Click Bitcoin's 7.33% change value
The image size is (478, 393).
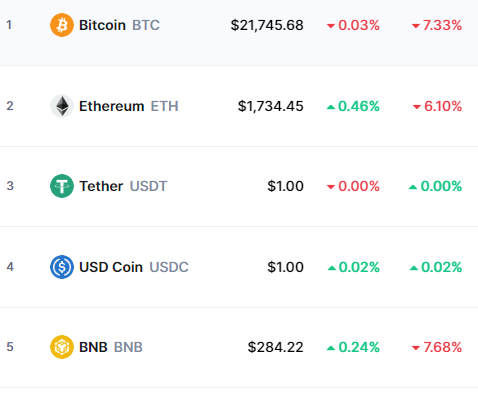442,25
